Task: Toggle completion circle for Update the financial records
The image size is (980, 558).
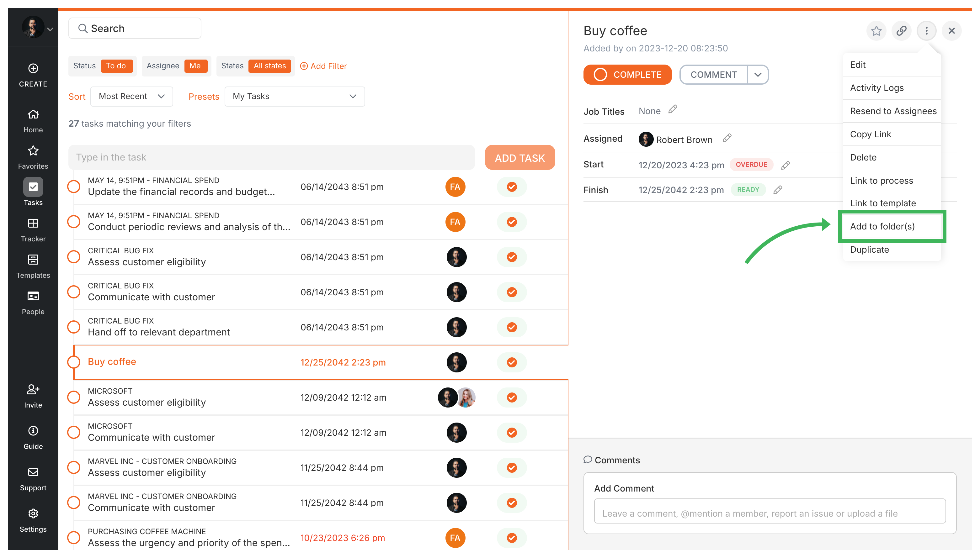Action: pyautogui.click(x=74, y=187)
